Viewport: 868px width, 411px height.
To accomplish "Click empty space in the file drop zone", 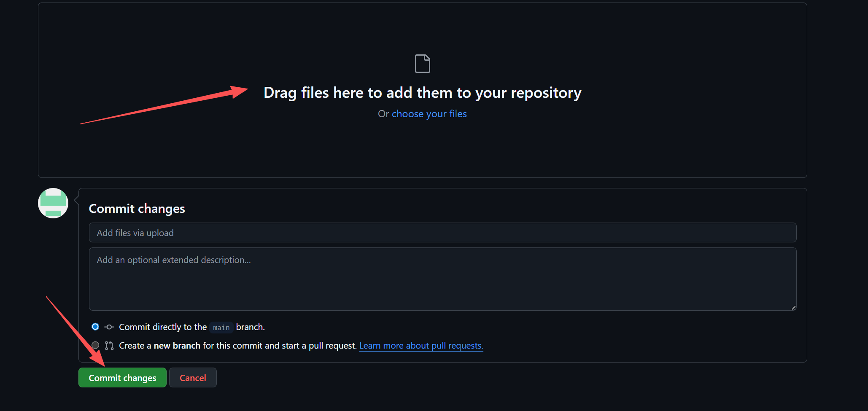I will pyautogui.click(x=633, y=143).
